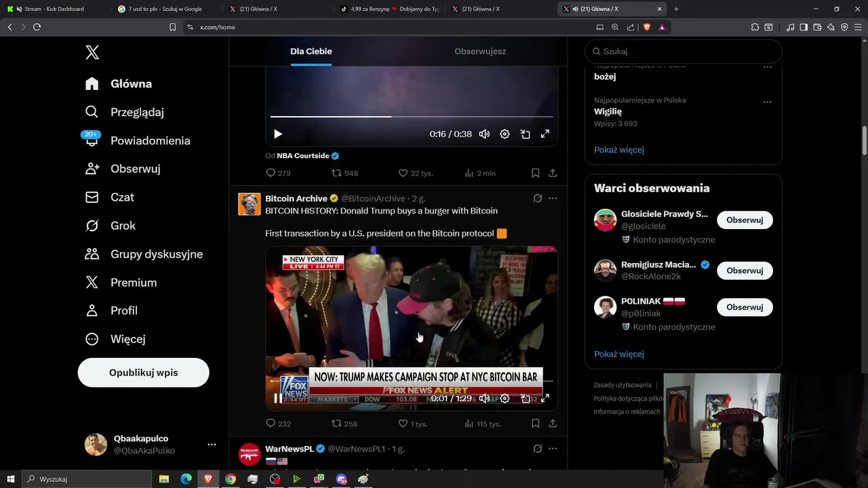Viewport: 868px width, 488px height.
Task: Reply to the NBA Courtside post with 279 replies
Action: pos(278,174)
